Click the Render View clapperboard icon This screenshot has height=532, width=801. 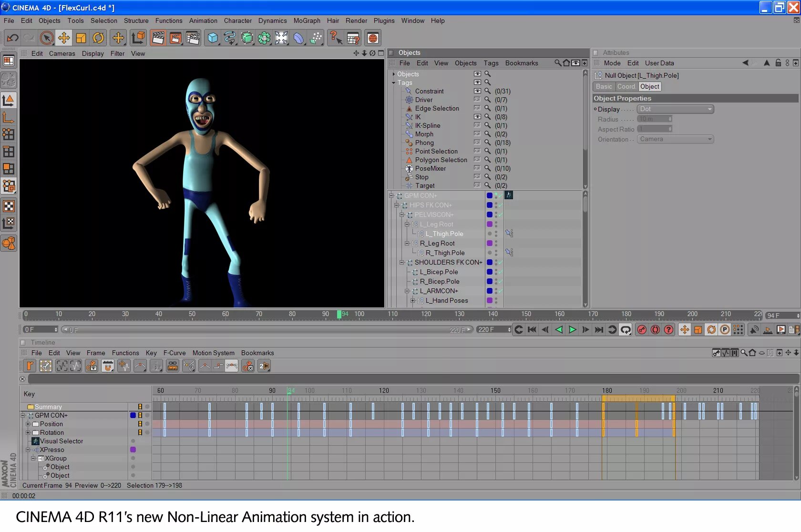tap(158, 38)
